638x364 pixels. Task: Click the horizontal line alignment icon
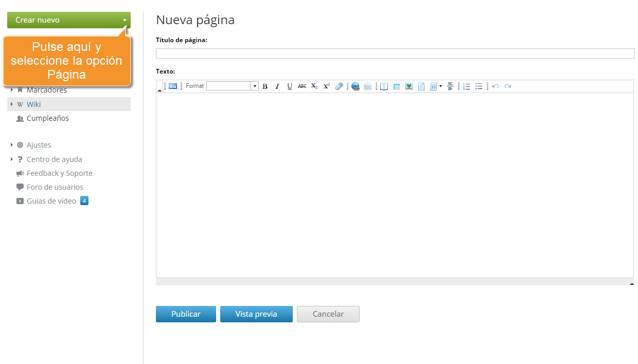[450, 86]
